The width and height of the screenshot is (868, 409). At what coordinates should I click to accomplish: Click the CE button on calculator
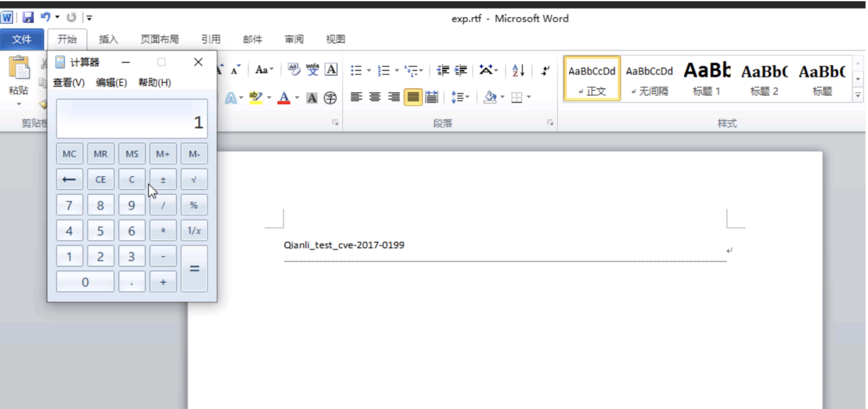coord(101,179)
